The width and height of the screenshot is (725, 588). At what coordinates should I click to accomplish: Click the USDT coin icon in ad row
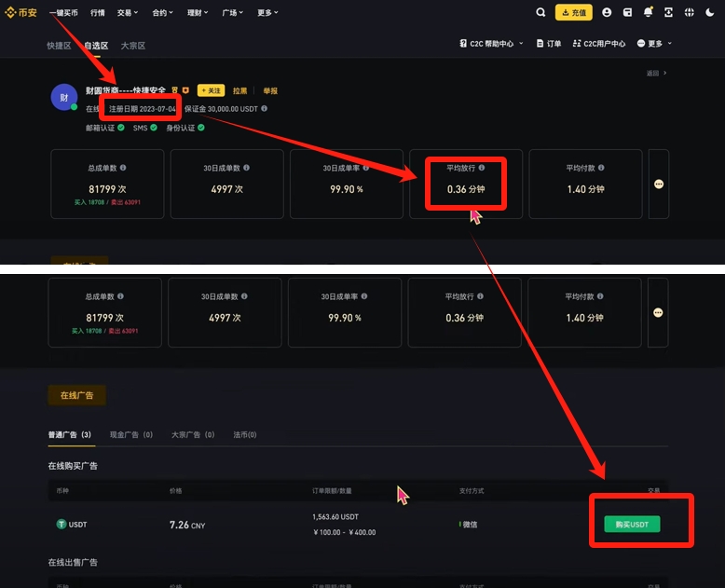coord(61,525)
